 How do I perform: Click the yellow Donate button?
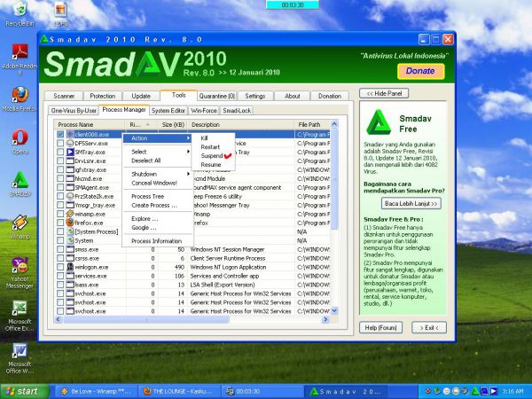point(420,71)
